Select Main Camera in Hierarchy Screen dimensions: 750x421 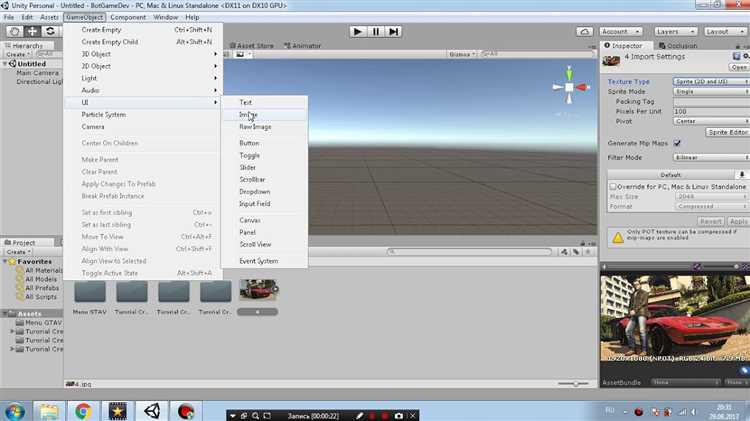(x=37, y=73)
